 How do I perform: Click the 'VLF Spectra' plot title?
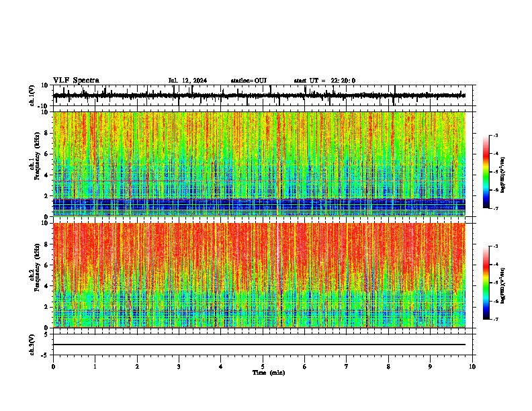point(76,81)
